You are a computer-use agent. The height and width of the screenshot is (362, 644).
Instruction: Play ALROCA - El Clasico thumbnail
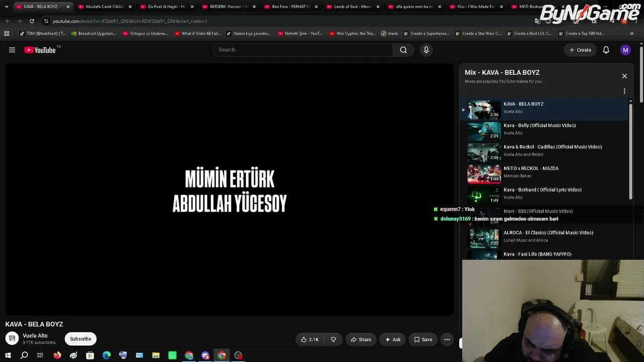pos(484,238)
